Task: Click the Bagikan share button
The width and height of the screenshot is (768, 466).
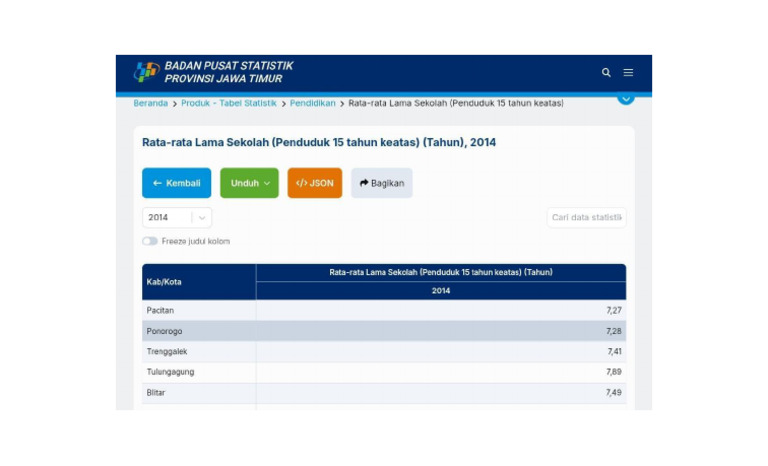Action: 382,183
